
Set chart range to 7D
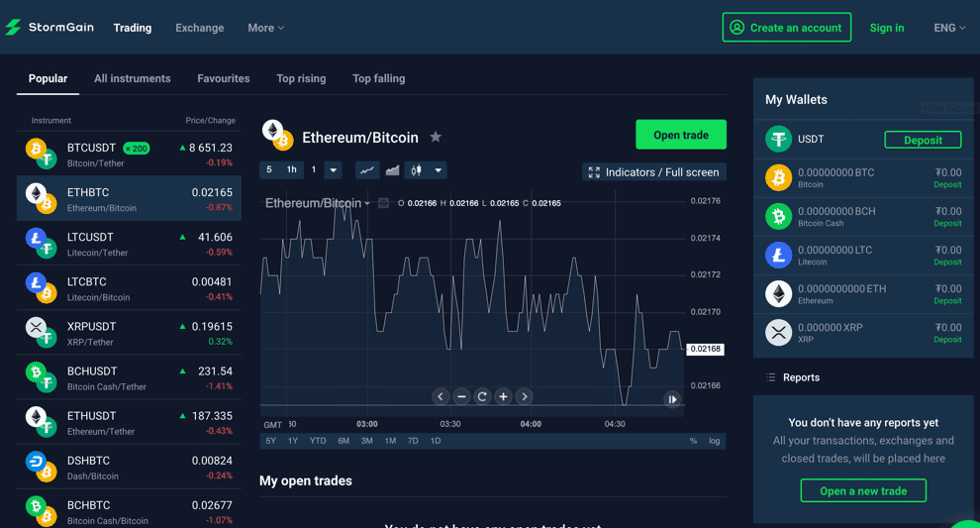pos(413,441)
